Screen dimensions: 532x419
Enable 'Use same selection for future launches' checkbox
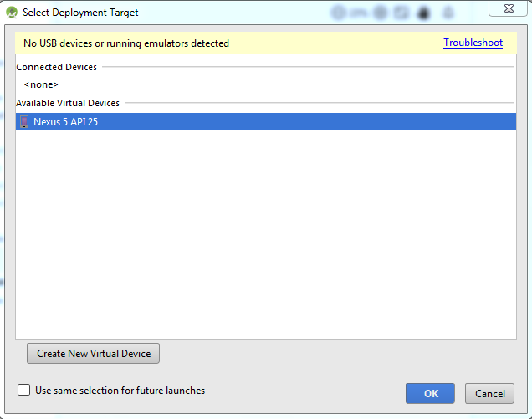coord(23,390)
